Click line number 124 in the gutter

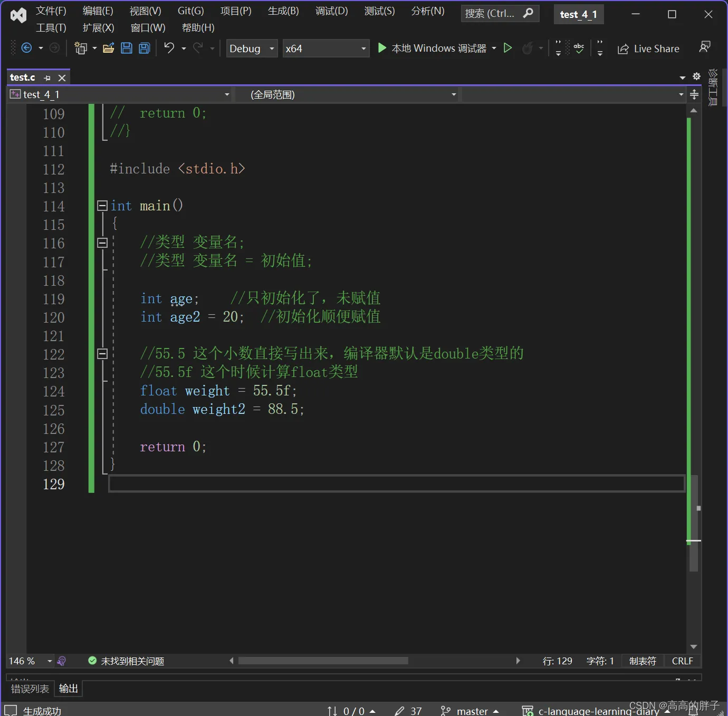click(x=54, y=391)
